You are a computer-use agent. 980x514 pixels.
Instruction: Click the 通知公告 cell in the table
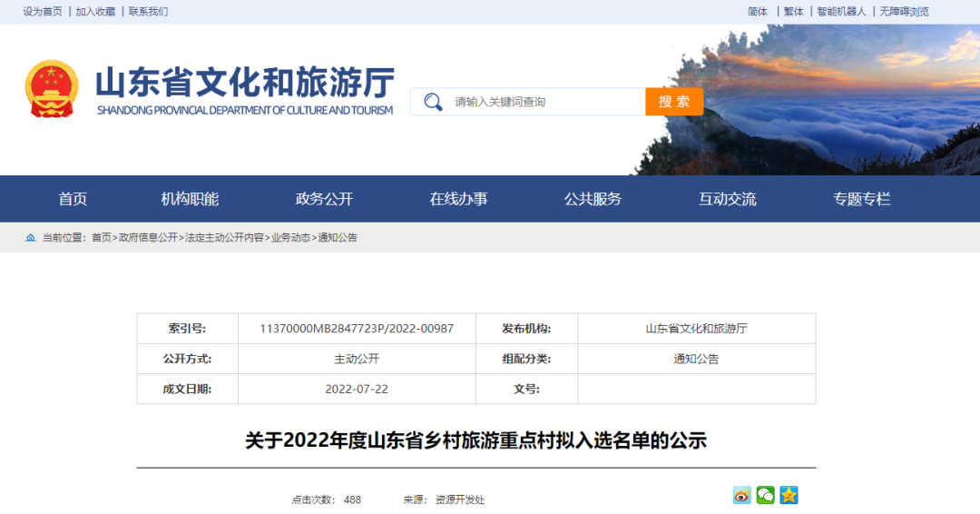696,359
